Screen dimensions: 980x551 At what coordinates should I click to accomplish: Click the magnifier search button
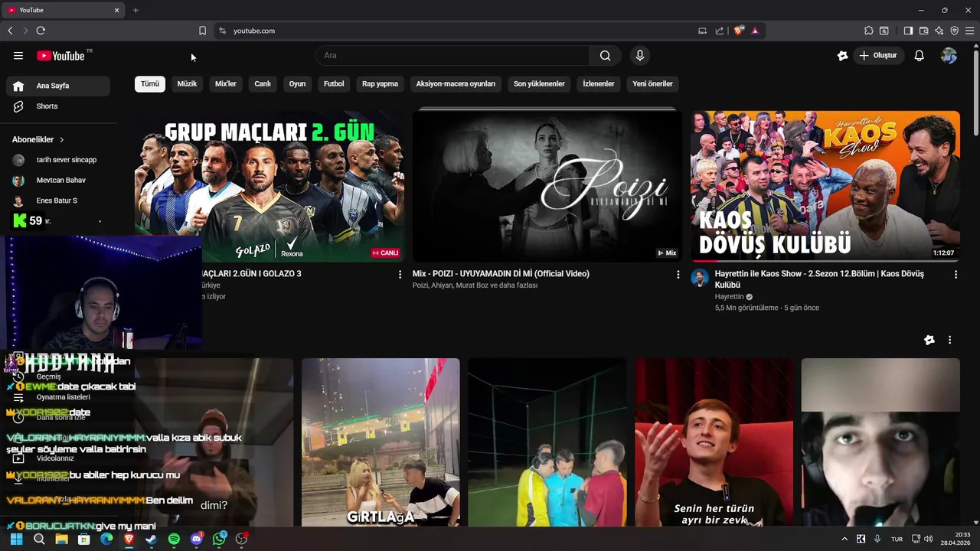pos(605,55)
